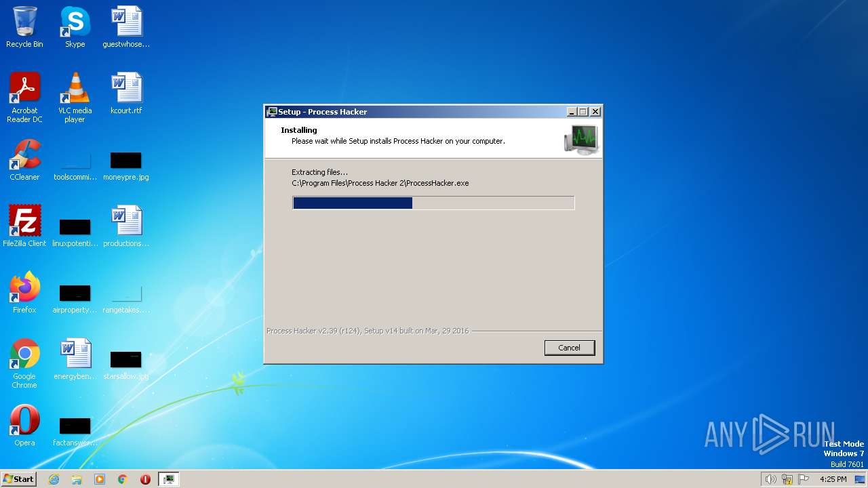Cancel the Process Hacker installation
Viewport: 868px width, 488px height.
click(570, 348)
